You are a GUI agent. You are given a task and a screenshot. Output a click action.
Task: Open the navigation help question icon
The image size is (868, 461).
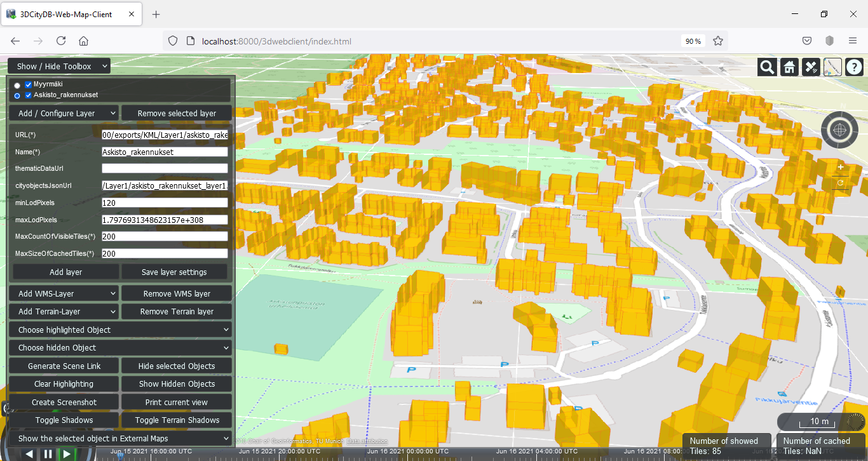(854, 67)
